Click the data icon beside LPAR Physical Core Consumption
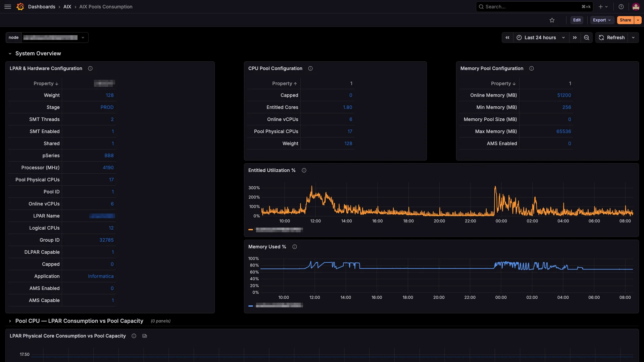This screenshot has height=362, width=644. coord(144,336)
